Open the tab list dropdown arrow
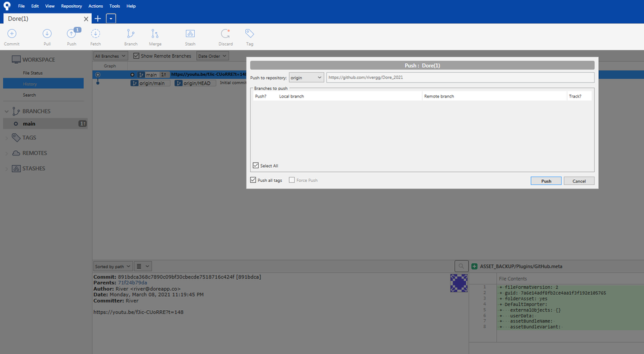This screenshot has width=644, height=354. 111,19
